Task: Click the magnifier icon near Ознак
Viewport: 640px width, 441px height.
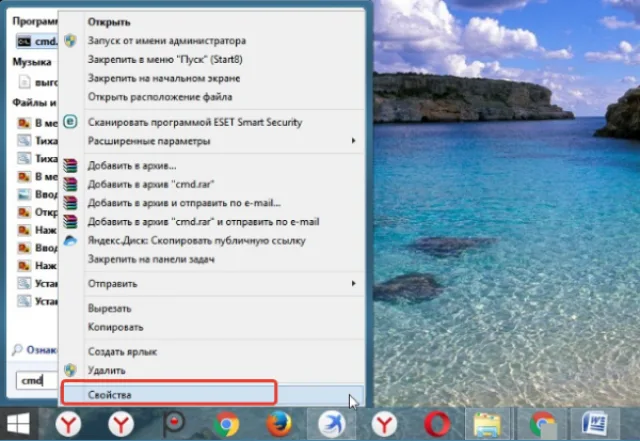Action: (x=17, y=350)
